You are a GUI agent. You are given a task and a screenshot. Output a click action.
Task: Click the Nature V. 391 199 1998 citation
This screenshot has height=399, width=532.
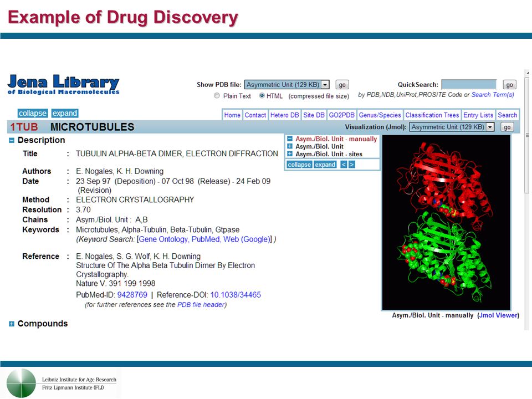115,283
